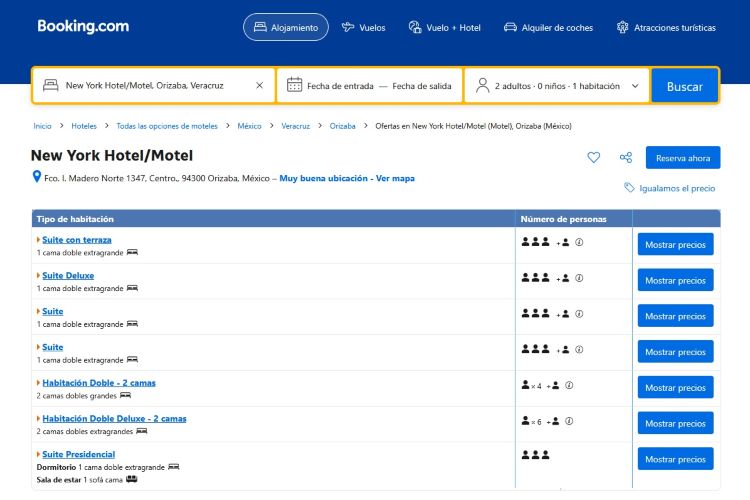
Task: Open the Veracruz breadcrumb link
Action: coord(295,126)
